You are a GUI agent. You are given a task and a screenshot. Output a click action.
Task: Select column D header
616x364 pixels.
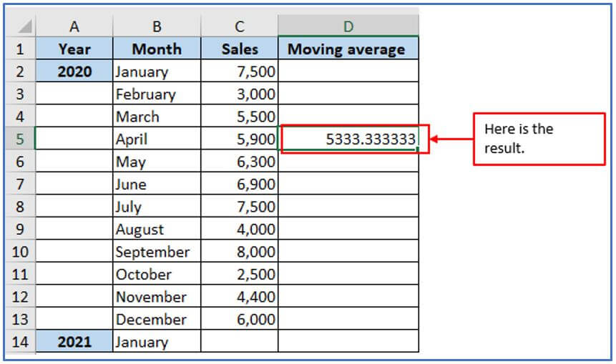pos(348,26)
